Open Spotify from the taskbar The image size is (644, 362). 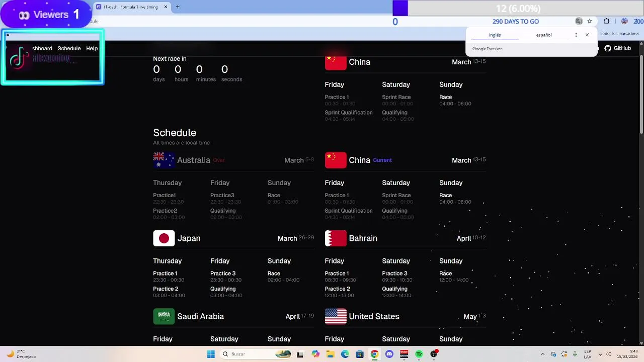pos(419,354)
